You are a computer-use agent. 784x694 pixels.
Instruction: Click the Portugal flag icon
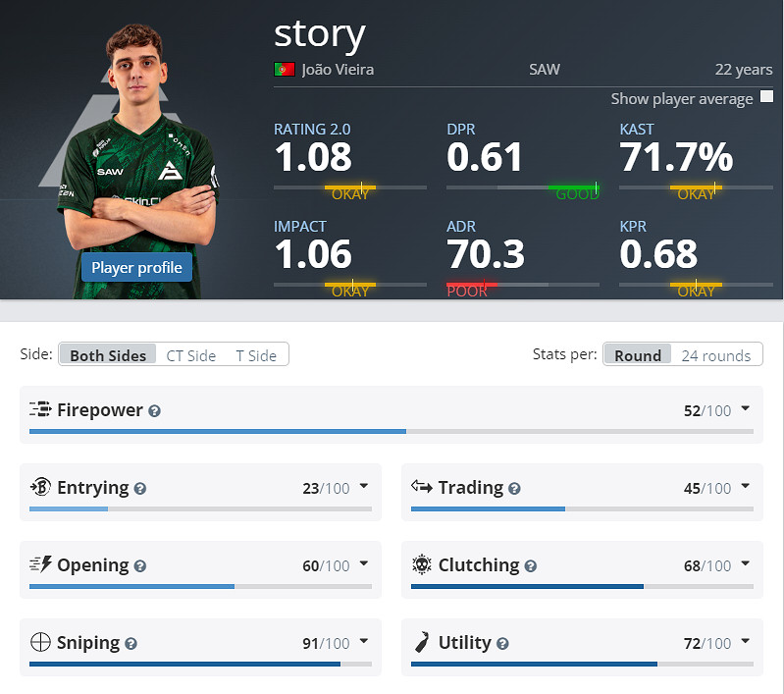pyautogui.click(x=285, y=70)
